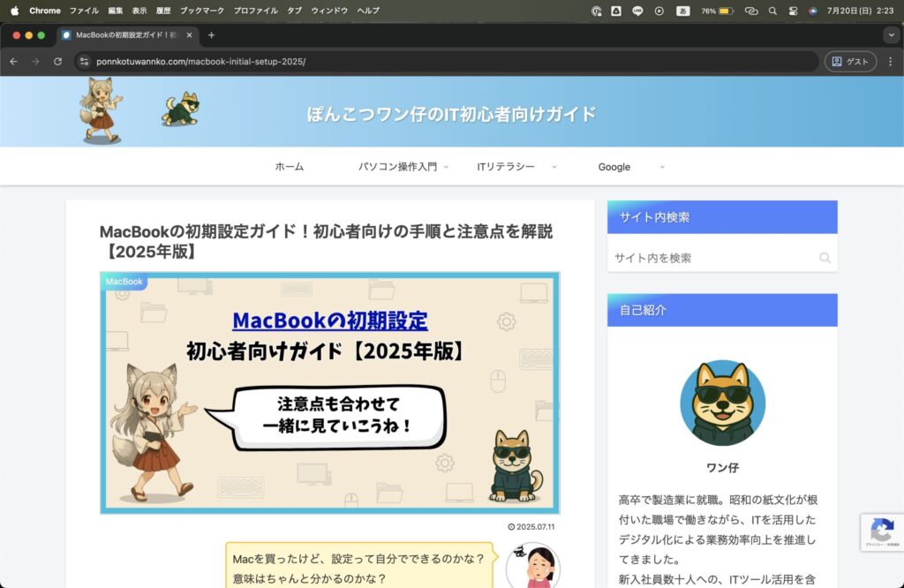This screenshot has height=588, width=904.
Task: Click the play-circle icon in menu bar
Action: point(659,11)
